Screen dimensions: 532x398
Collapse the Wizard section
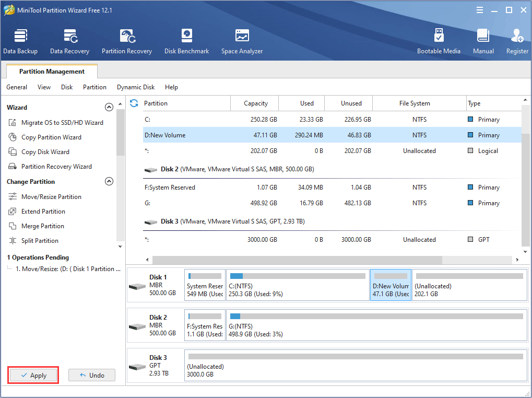tap(109, 107)
